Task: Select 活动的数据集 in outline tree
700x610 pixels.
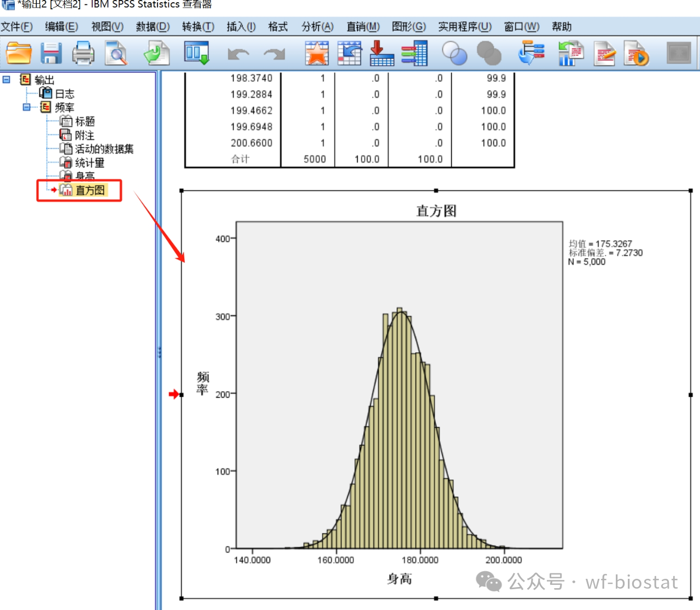Action: [x=104, y=149]
